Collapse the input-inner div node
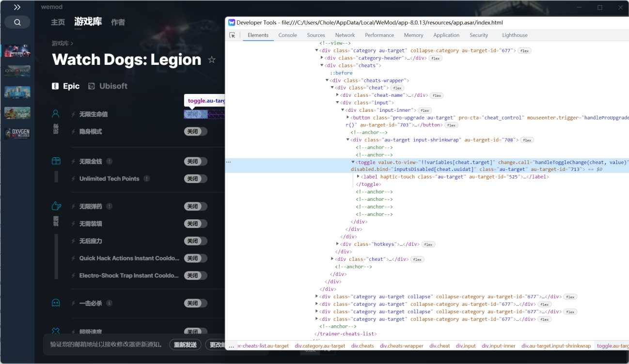This screenshot has height=364, width=629. tap(343, 110)
